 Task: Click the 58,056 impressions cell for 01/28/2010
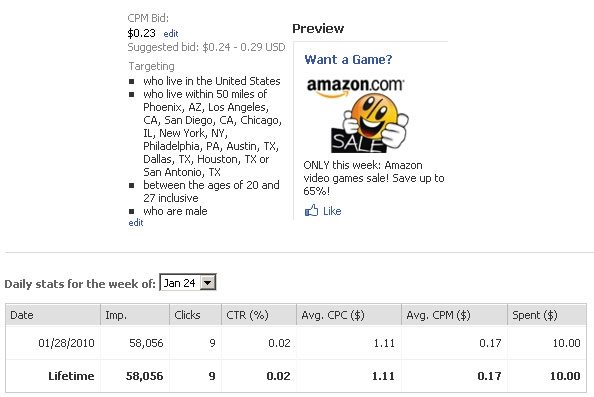(x=146, y=343)
